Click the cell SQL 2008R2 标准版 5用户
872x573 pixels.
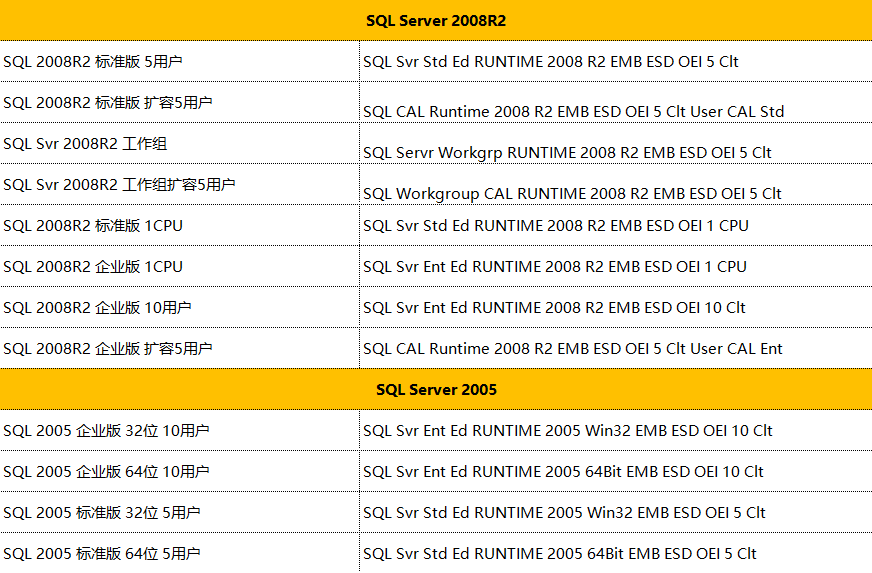tap(180, 61)
